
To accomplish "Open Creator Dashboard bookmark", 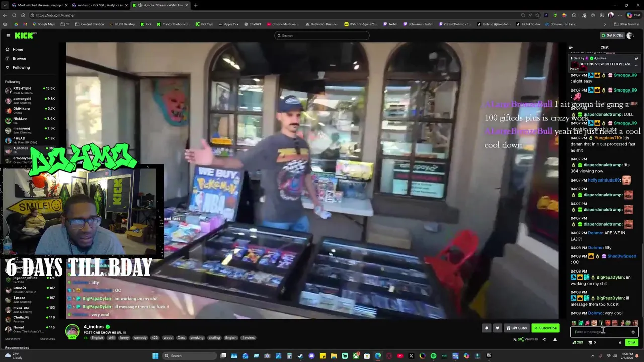I will point(173,24).
